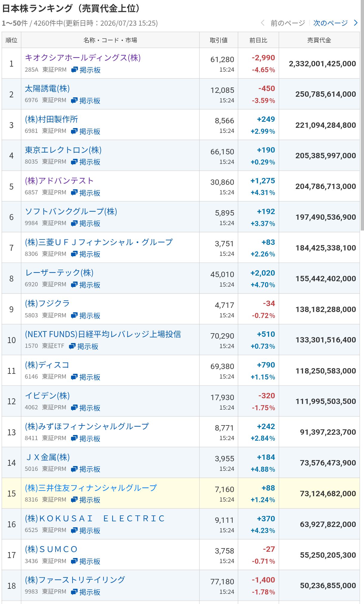Click 東証ETF market label
The height and width of the screenshot is (604, 364).
[53, 346]
